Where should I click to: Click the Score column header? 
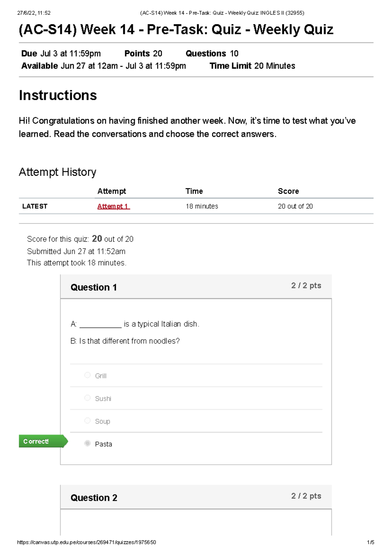[288, 191]
